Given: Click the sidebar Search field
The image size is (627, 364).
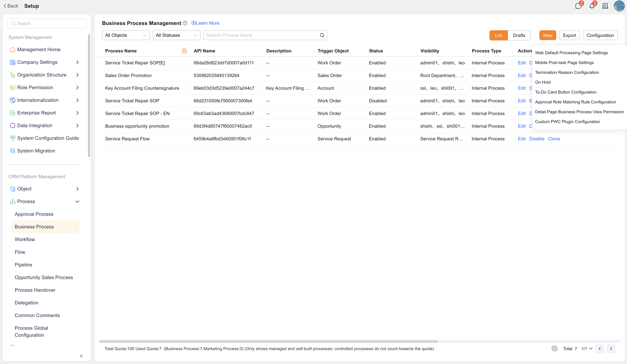Looking at the screenshot, I should click(47, 23).
